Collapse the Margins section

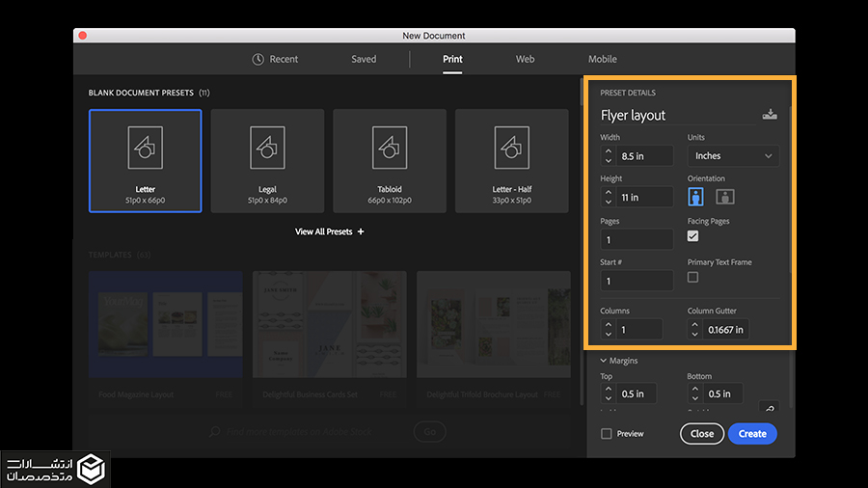604,361
